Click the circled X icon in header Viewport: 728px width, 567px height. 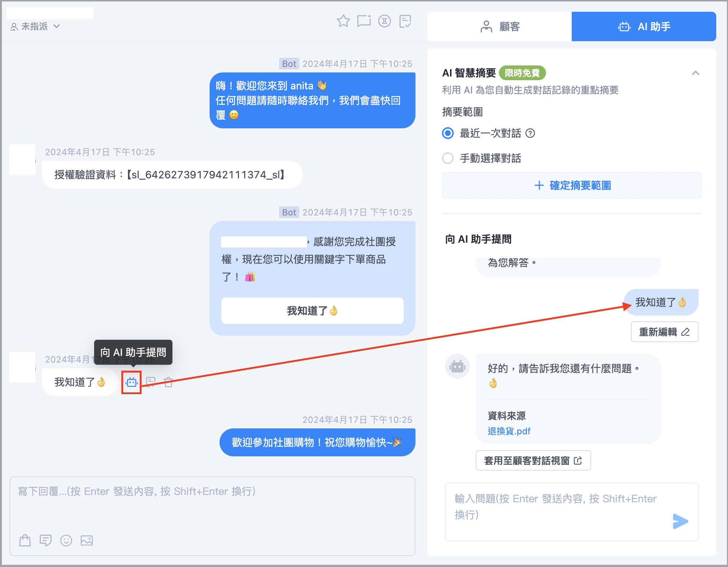(385, 21)
